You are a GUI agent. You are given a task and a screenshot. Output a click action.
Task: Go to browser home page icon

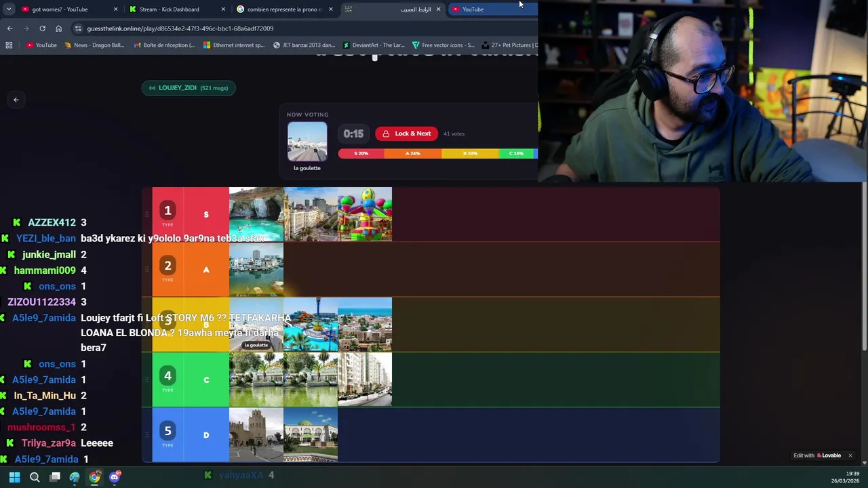(x=58, y=28)
